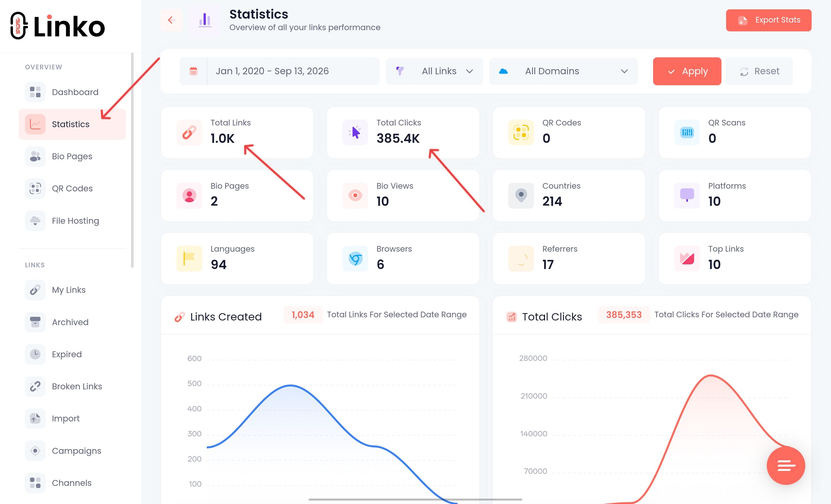
Task: Click the Links Created chart title
Action: pyautogui.click(x=226, y=317)
